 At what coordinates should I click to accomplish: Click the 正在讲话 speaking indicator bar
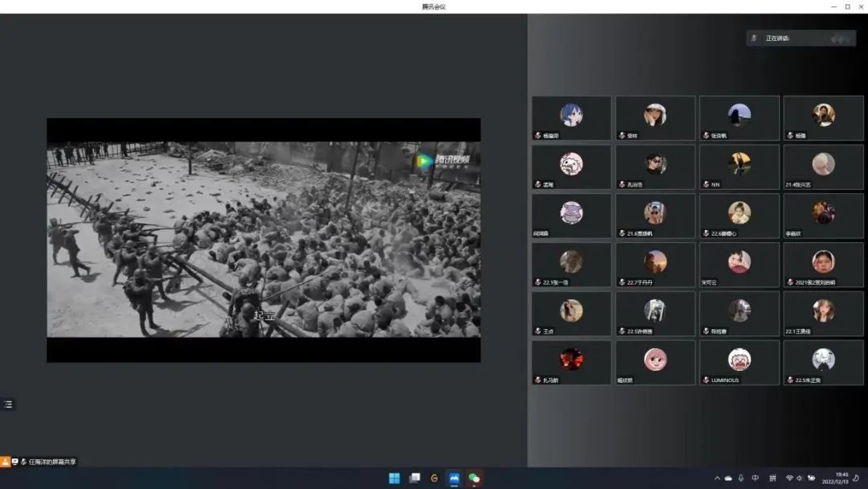[800, 38]
